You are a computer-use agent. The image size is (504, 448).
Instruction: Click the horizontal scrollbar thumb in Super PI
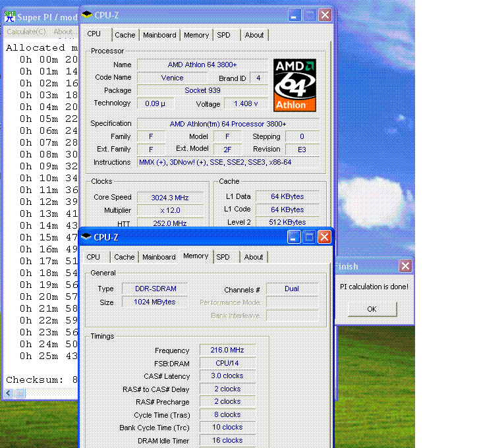coord(20,393)
